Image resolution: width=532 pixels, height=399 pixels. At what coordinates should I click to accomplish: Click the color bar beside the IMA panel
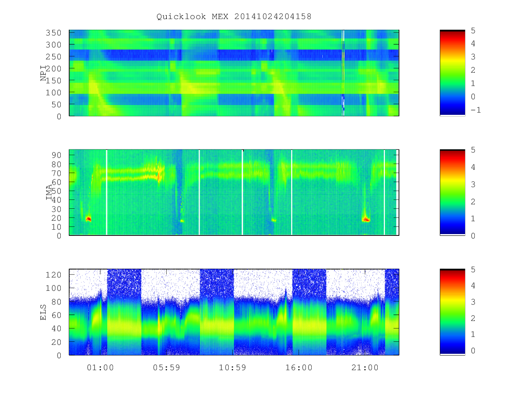(452, 192)
